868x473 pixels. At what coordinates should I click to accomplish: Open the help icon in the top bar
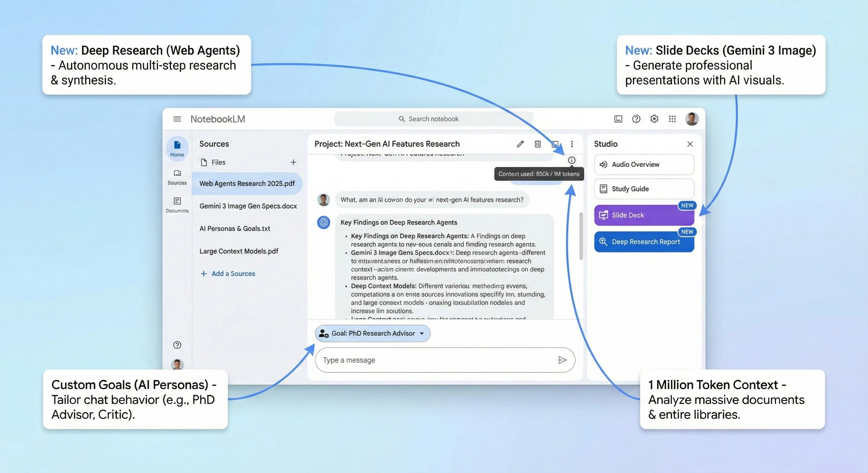636,119
